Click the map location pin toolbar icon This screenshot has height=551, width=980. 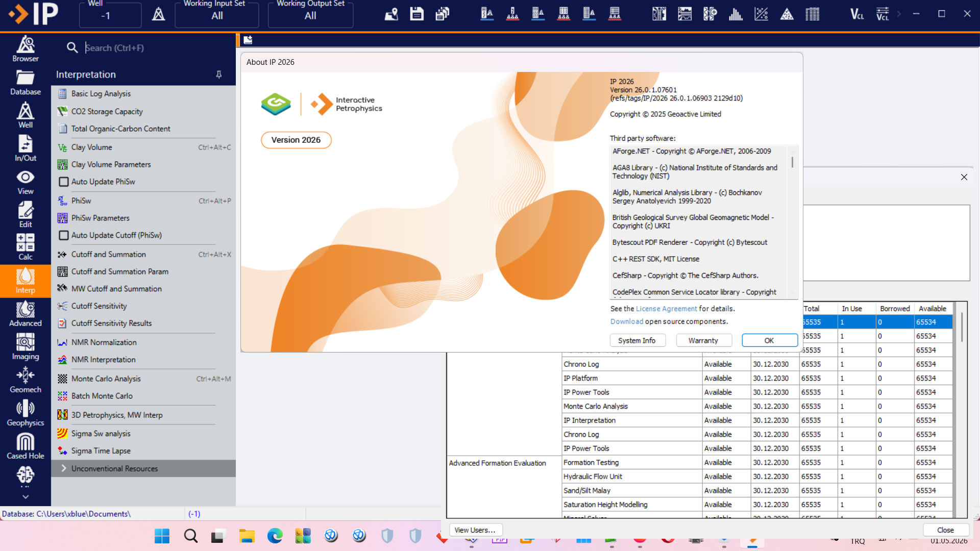(391, 14)
